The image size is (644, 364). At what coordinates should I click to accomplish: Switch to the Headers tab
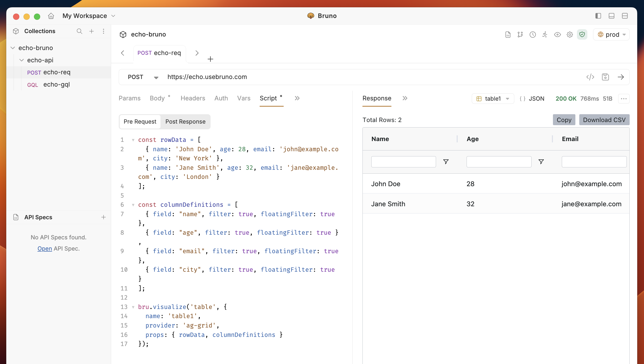coord(193,98)
